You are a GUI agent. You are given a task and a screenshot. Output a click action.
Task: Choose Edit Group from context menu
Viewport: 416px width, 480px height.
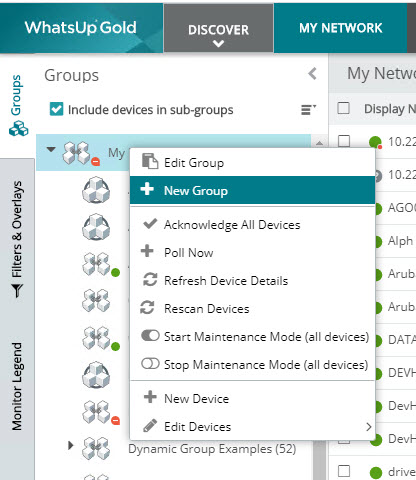point(252,163)
